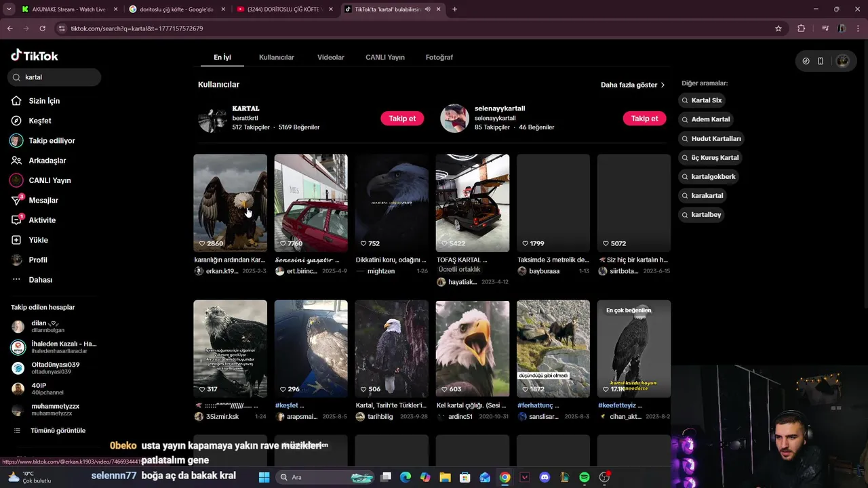Switch to doritoslu çiğ köfte Google tab

176,9
